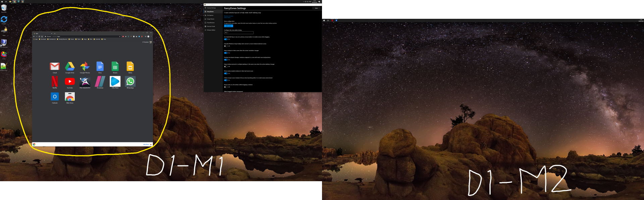This screenshot has width=644, height=200.
Task: Open the Gaming Resources bookmark folder
Action: click(62, 39)
